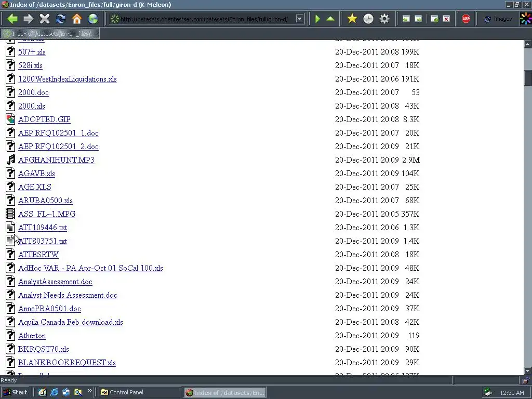Open the Atherton link
Viewport: 532px width, 399px height.
[x=32, y=336]
